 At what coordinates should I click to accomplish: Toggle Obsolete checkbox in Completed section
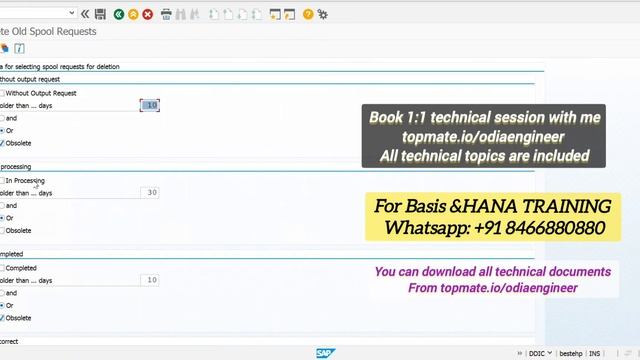click(x=2, y=318)
